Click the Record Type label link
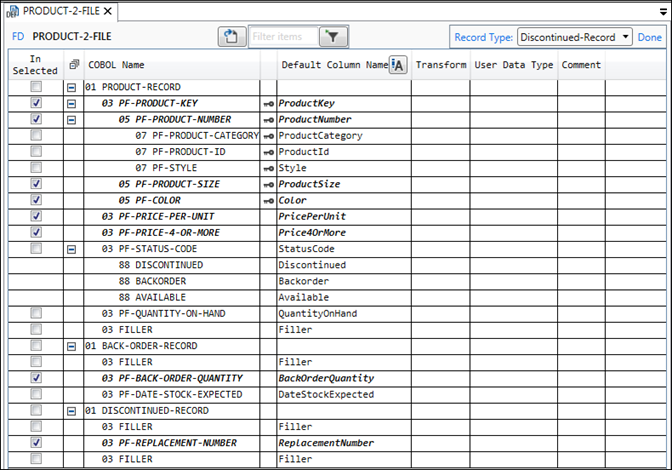672x470 pixels. (x=484, y=37)
